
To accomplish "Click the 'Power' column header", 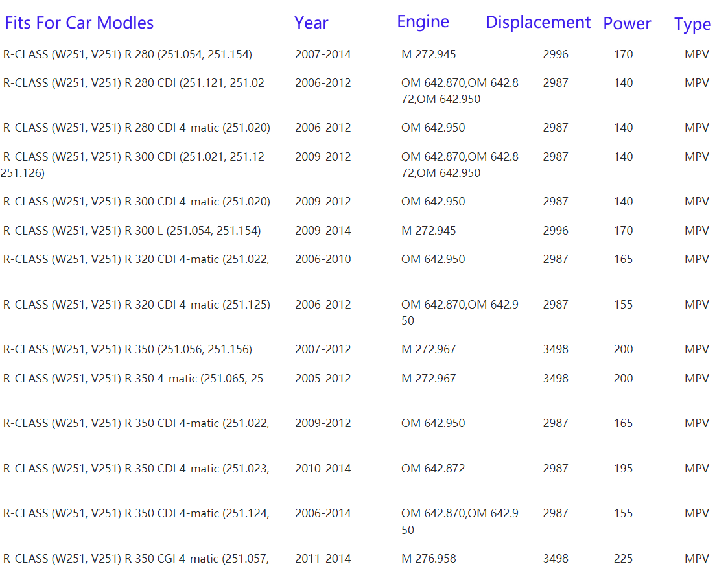I will 627,24.
